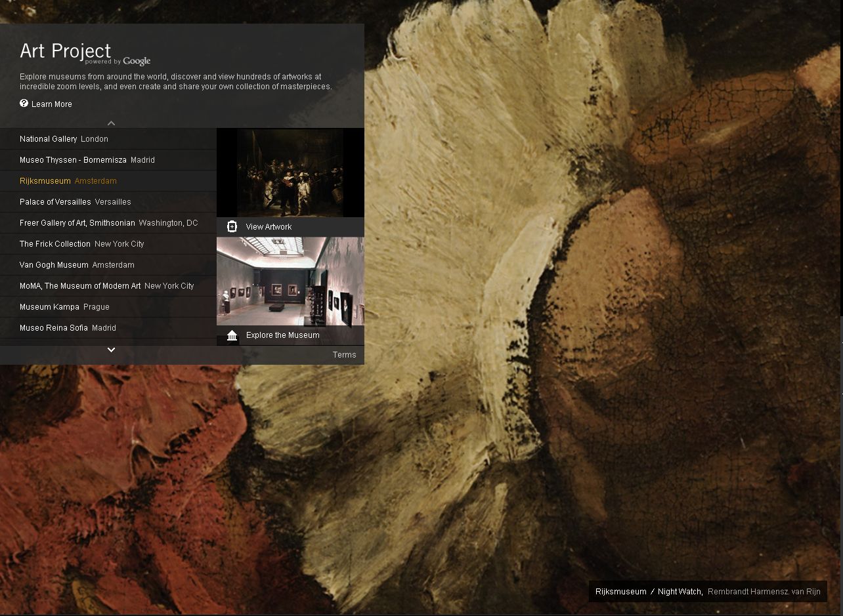Select Van Gogh Museum Amsterdam
The image size is (843, 616).
(x=108, y=265)
